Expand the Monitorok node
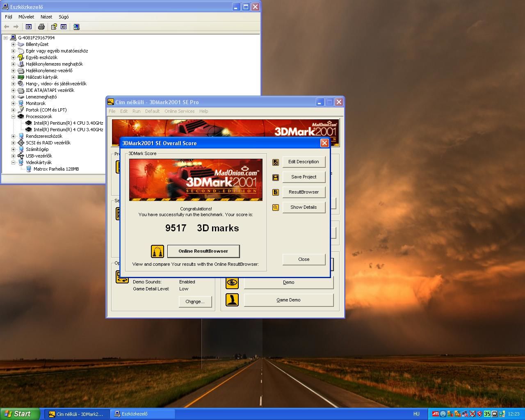 (13, 103)
